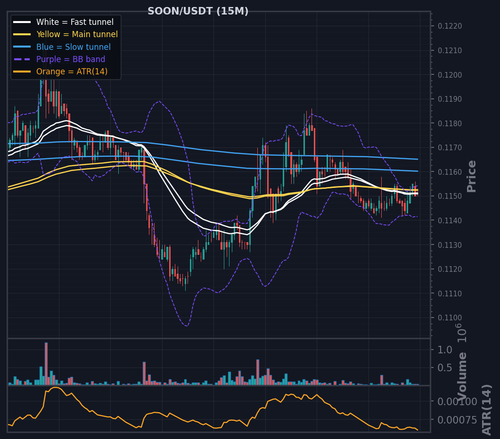This screenshot has width=500, height=439.
Task: Click the purple dashed swatch in legend
Action: pos(22,59)
